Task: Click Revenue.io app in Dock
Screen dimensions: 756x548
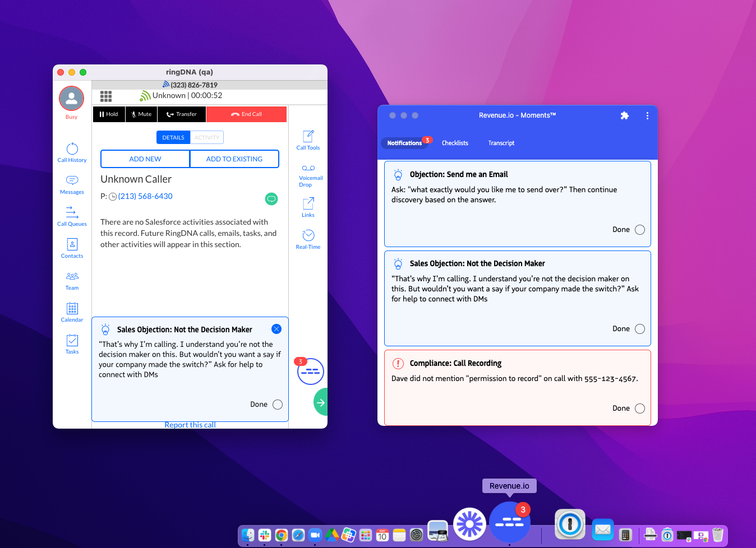Action: [x=509, y=522]
